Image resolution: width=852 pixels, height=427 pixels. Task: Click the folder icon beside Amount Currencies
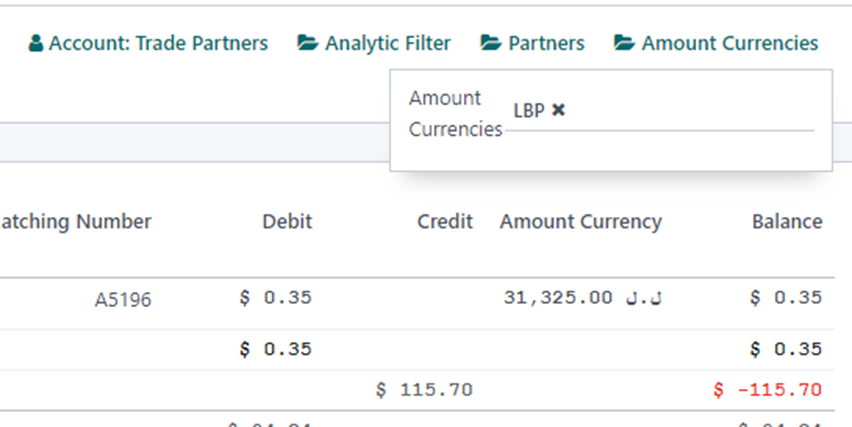(x=624, y=42)
